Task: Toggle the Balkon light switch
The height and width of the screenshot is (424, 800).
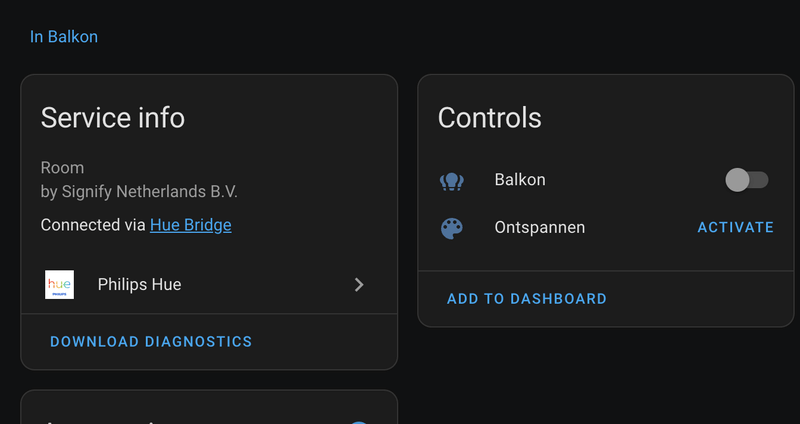Action: [x=746, y=180]
